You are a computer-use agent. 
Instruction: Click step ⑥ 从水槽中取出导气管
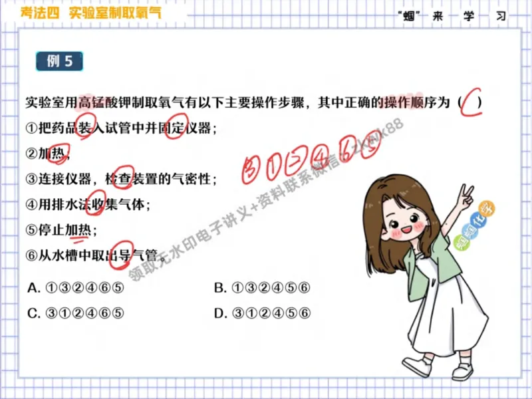click(x=95, y=255)
